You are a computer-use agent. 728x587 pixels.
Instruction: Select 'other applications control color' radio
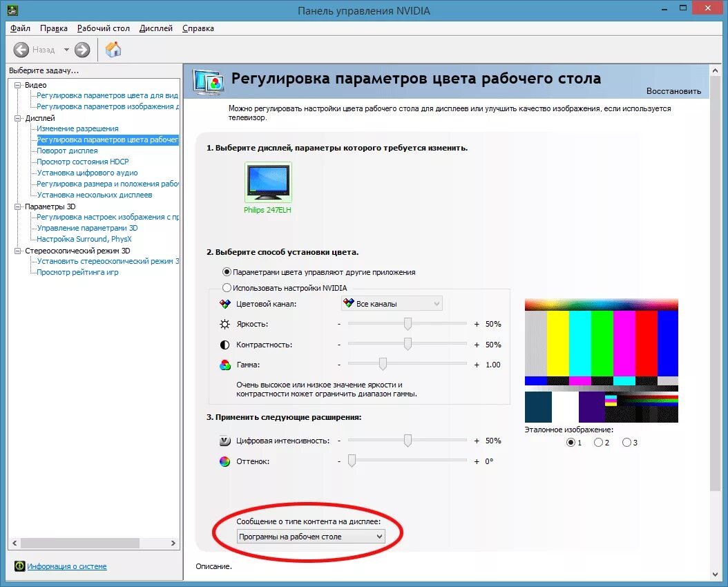point(227,272)
